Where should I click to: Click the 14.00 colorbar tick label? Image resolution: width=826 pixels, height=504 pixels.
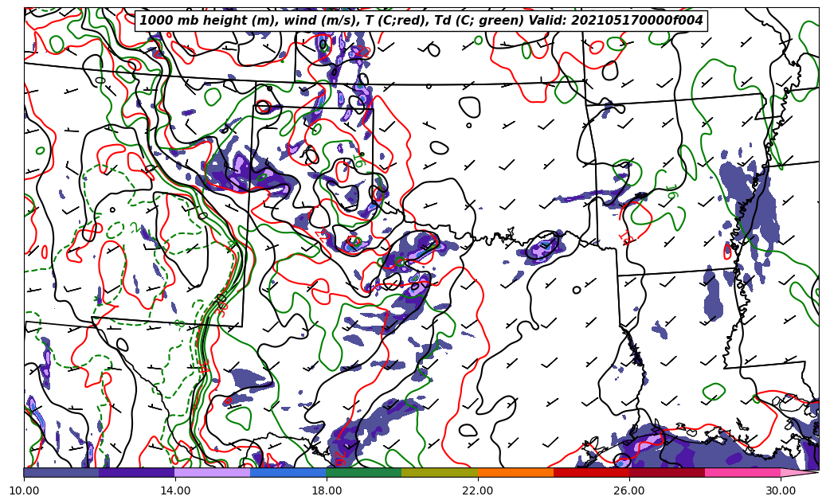(x=175, y=490)
